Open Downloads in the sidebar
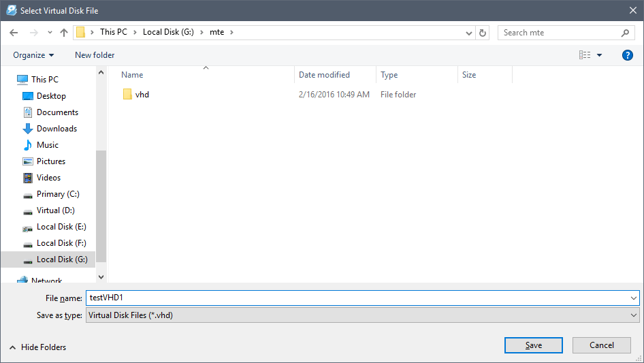The height and width of the screenshot is (363, 644). coord(57,129)
